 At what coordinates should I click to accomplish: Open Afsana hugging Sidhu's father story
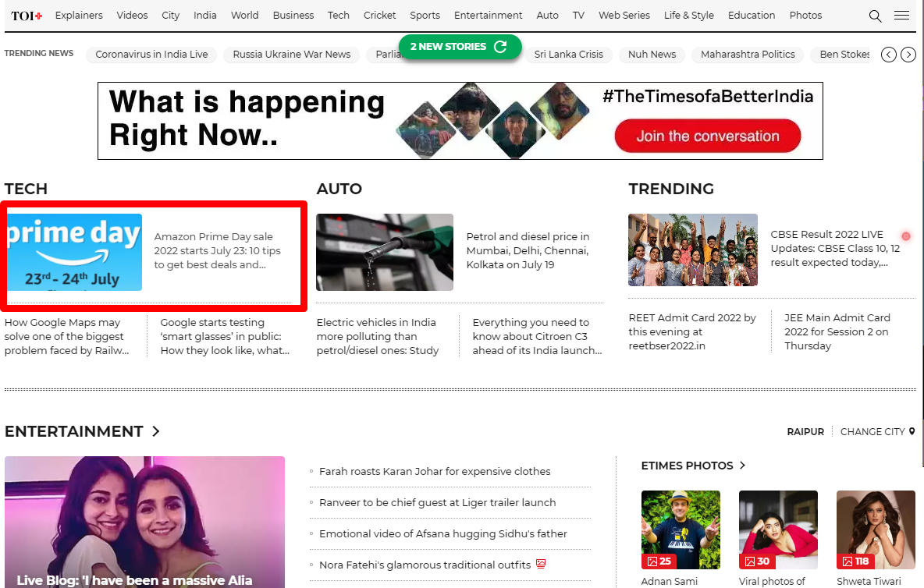tap(443, 534)
